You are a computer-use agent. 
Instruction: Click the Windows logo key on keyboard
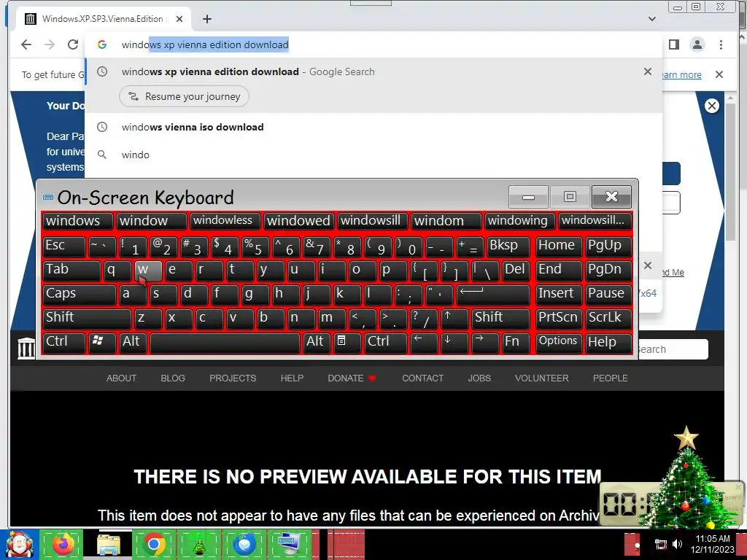click(102, 343)
